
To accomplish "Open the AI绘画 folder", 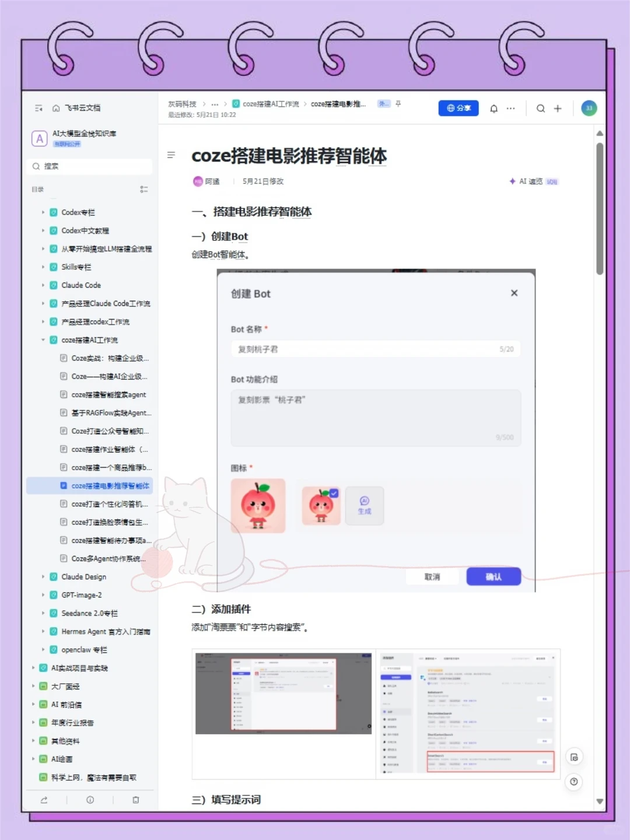I will pos(61,759).
